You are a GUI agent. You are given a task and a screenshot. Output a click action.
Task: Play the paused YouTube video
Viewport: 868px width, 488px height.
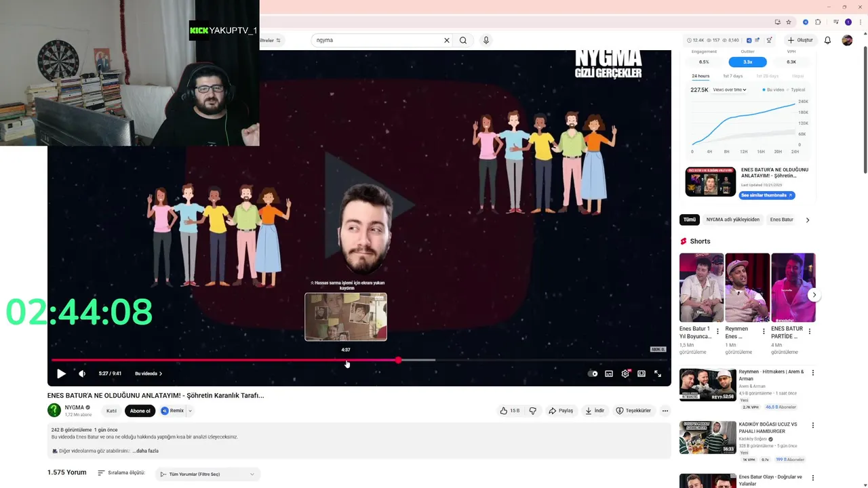61,373
